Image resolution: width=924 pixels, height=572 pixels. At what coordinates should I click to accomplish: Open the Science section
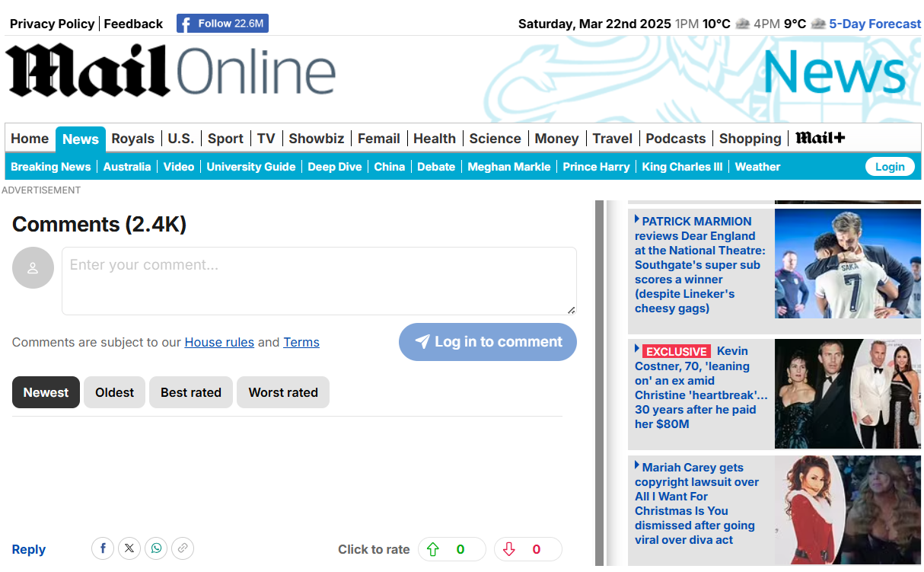495,139
